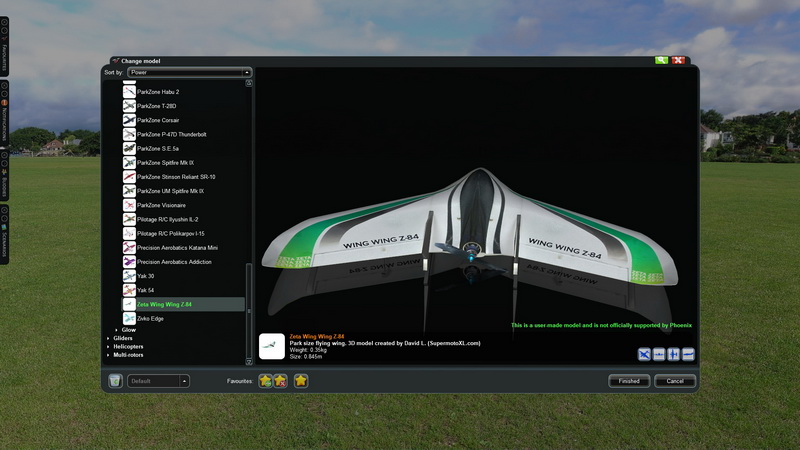Open the Buddies side panel tab

[4, 176]
